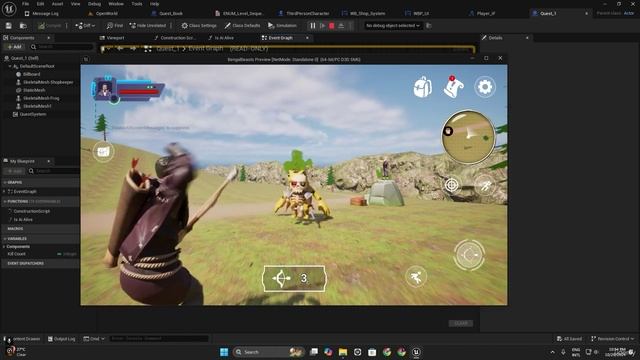This screenshot has width=640, height=360.
Task: Pause the running simulation
Action: click(313, 26)
